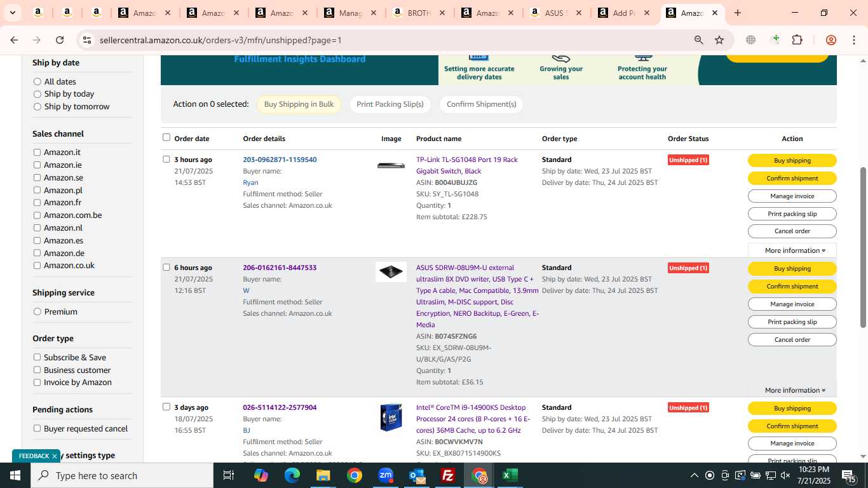Click Buy Shipping in Bulk button

(x=299, y=104)
